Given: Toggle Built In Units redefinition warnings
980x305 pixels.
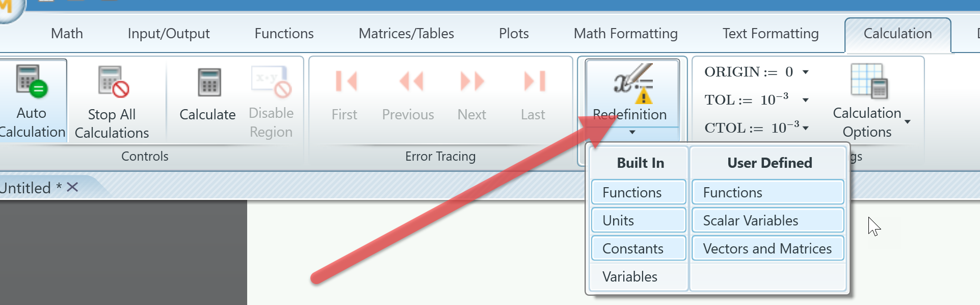Looking at the screenshot, I should click(x=638, y=220).
